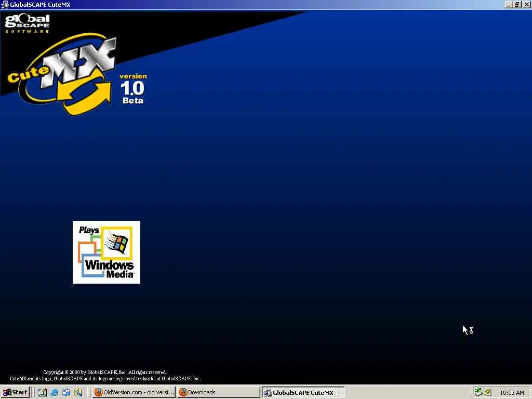Click the 10:03 AM clock
Image resolution: width=532 pixels, height=399 pixels.
pos(512,393)
